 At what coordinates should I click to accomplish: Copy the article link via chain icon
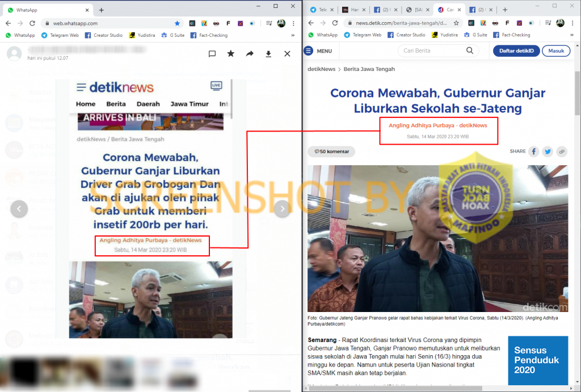point(562,151)
